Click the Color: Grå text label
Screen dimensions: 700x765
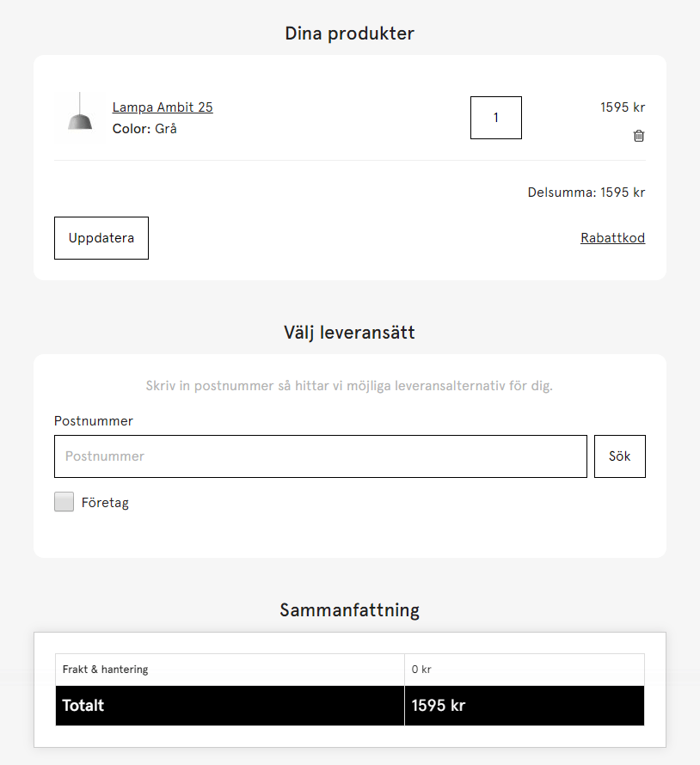pyautogui.click(x=144, y=128)
